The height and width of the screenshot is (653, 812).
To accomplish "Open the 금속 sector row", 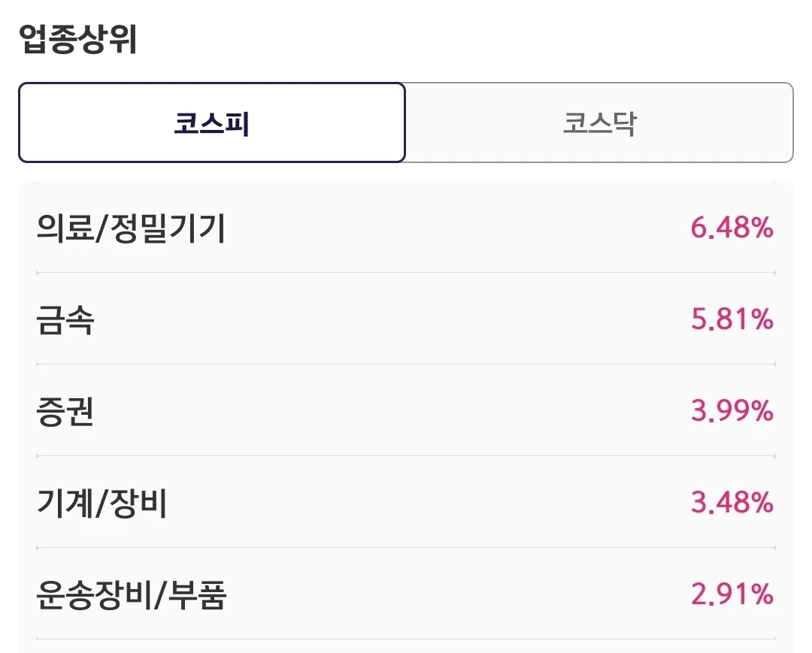I will click(405, 319).
